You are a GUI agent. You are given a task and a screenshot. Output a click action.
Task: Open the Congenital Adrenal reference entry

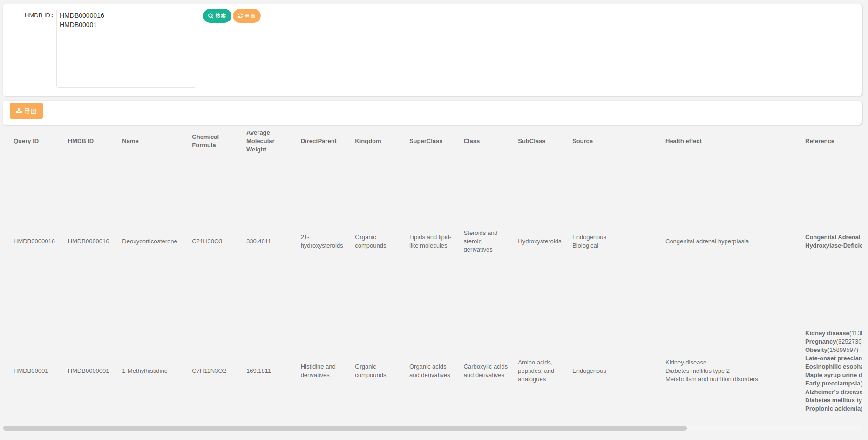(x=832, y=237)
